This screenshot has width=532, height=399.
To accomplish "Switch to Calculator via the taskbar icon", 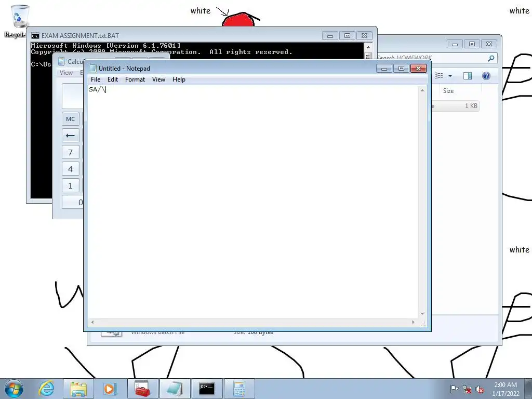I will point(239,389).
